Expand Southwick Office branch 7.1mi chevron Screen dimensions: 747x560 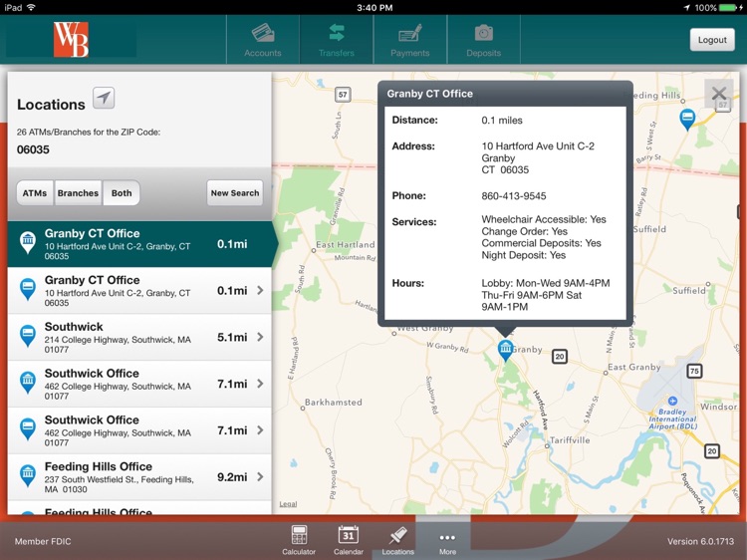[x=260, y=384]
